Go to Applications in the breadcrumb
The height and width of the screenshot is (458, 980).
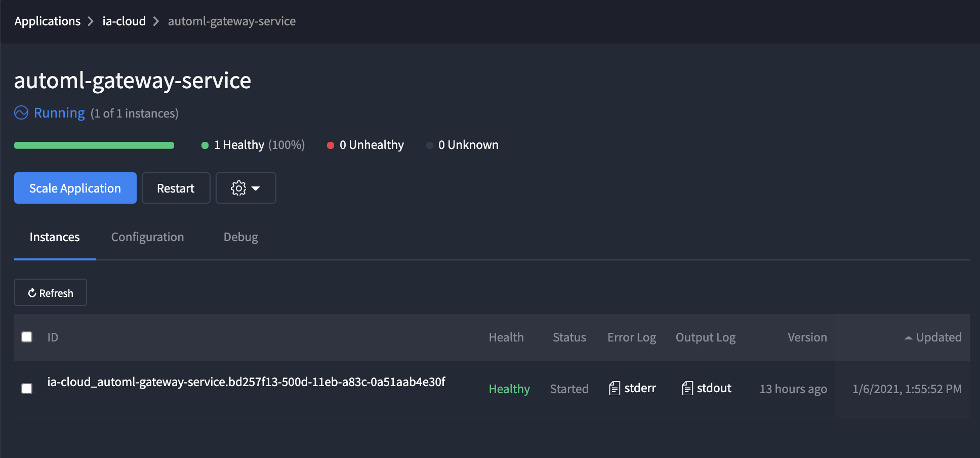pos(48,21)
